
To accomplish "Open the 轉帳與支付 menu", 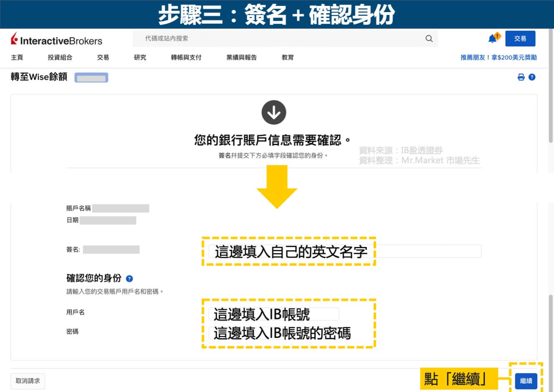I will pyautogui.click(x=186, y=57).
